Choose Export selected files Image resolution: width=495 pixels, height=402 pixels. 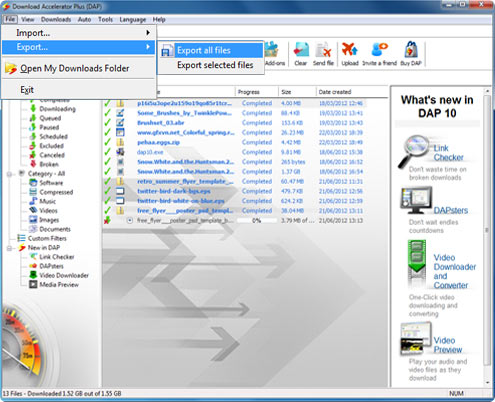click(x=211, y=65)
